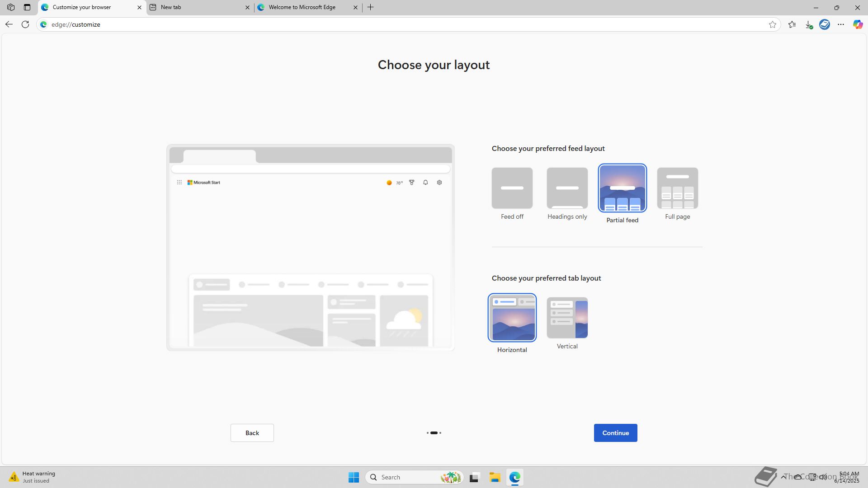Refresh the current page
Image resolution: width=868 pixels, height=488 pixels.
(25, 24)
